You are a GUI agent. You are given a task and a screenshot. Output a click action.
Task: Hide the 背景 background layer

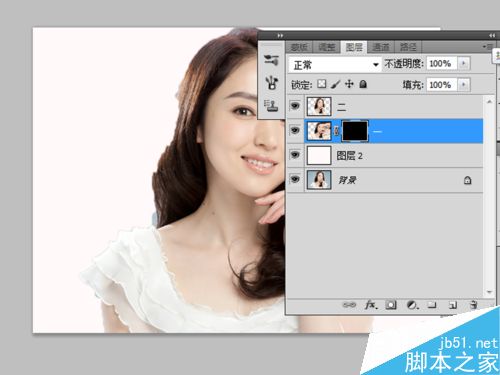coord(295,179)
